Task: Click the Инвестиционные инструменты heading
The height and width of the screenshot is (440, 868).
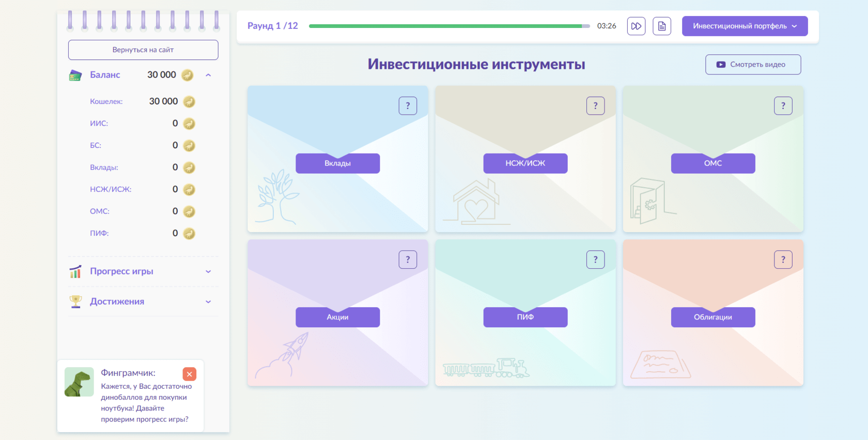Action: [476, 64]
